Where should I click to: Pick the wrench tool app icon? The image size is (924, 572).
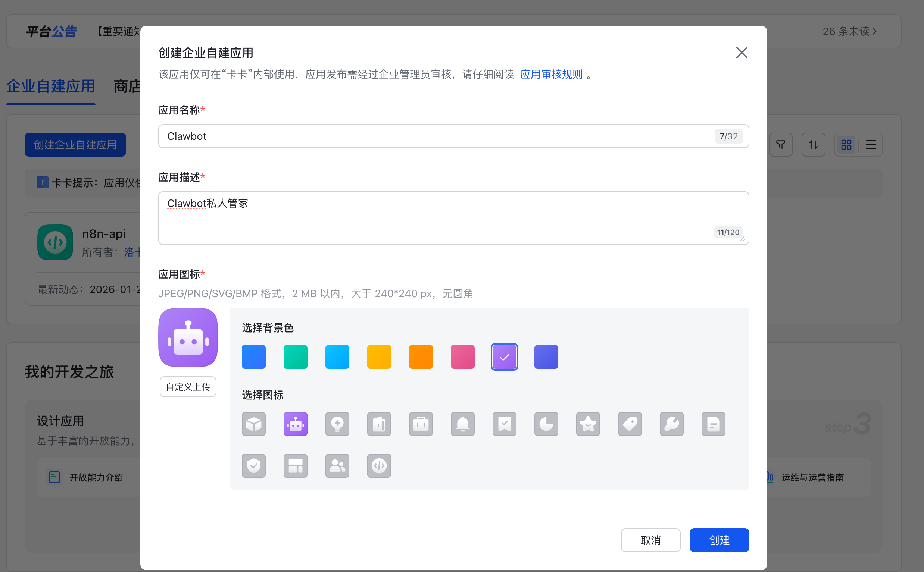click(x=671, y=424)
